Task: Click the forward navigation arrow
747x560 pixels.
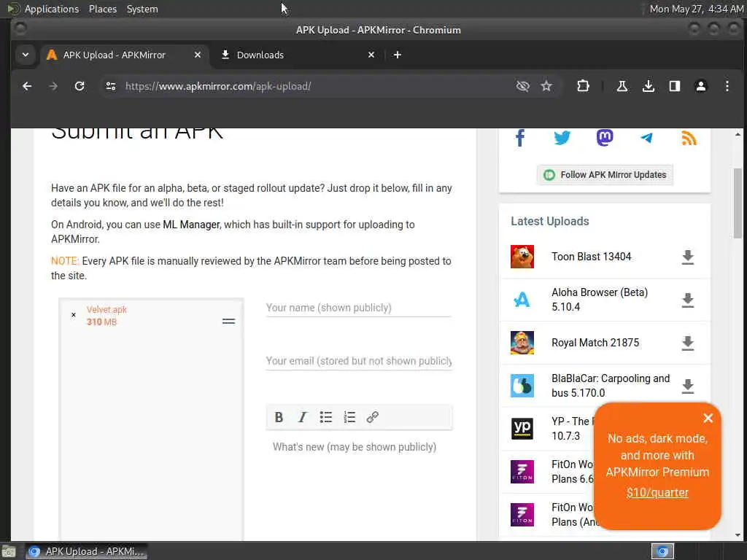Action: (53, 86)
